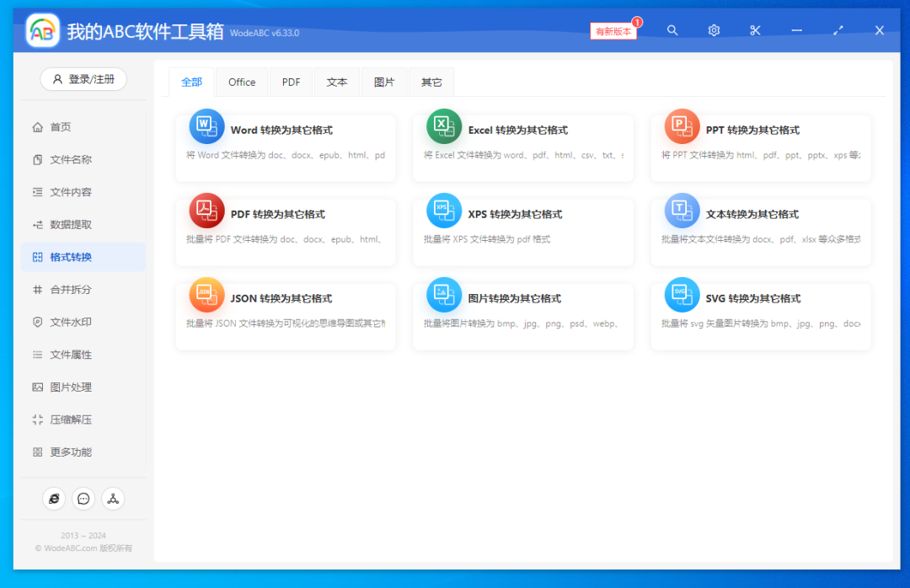Image resolution: width=910 pixels, height=588 pixels.
Task: Click '© WodeABC.com 版权所有' footer text
Action: (83, 548)
